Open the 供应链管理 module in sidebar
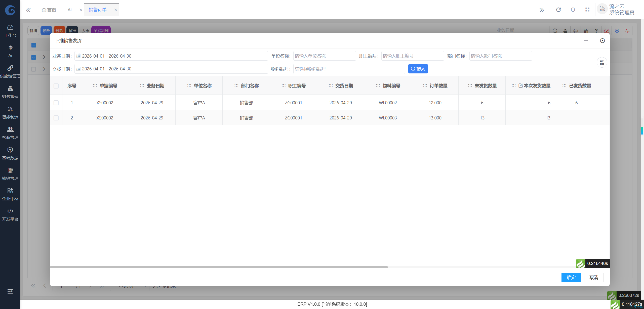The image size is (644, 309). [10, 71]
